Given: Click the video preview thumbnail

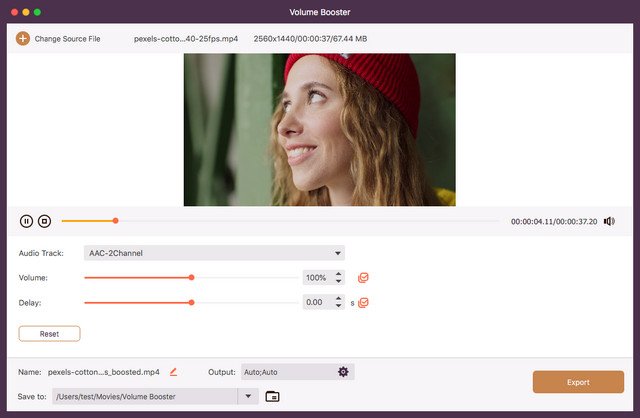Looking at the screenshot, I should [x=319, y=130].
